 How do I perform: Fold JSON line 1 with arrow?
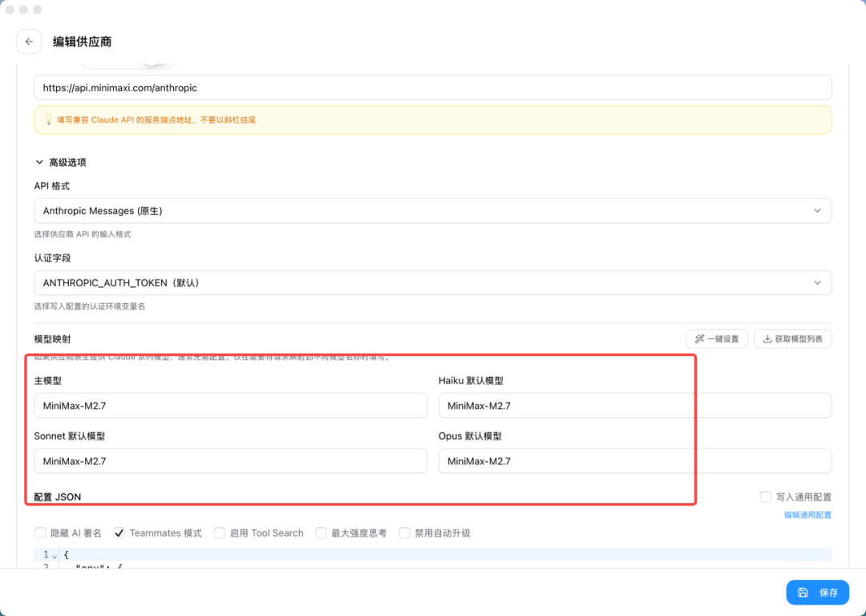(55, 555)
